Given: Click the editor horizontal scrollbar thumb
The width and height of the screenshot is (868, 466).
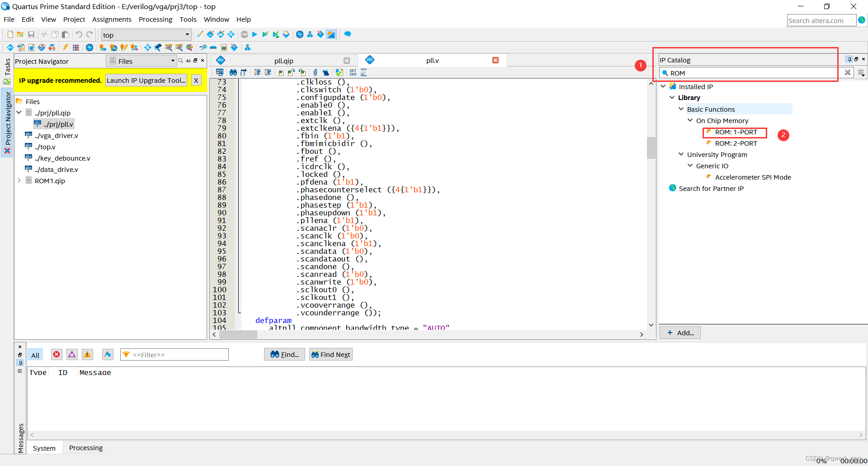Looking at the screenshot, I should [238, 335].
